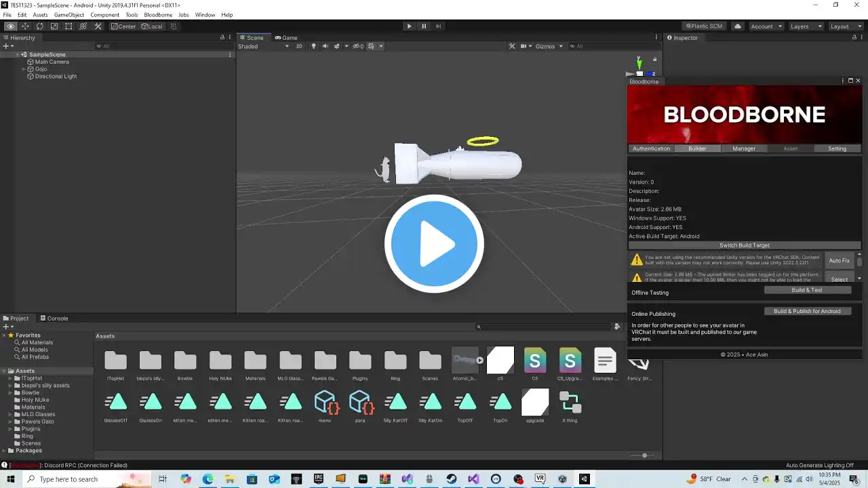
Task: Toggle scene audio speaker icon
Action: pos(325,46)
